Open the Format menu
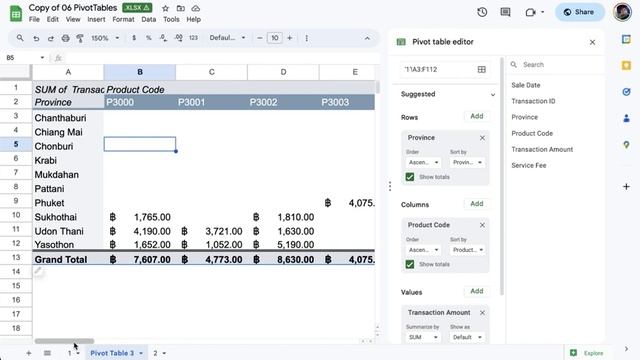Image resolution: width=640 pixels, height=360 pixels. click(123, 19)
